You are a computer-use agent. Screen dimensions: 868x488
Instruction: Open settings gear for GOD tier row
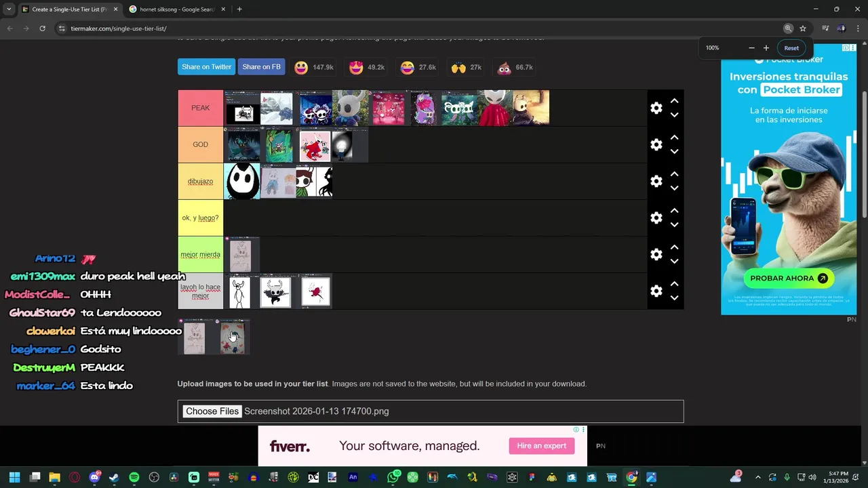click(656, 144)
